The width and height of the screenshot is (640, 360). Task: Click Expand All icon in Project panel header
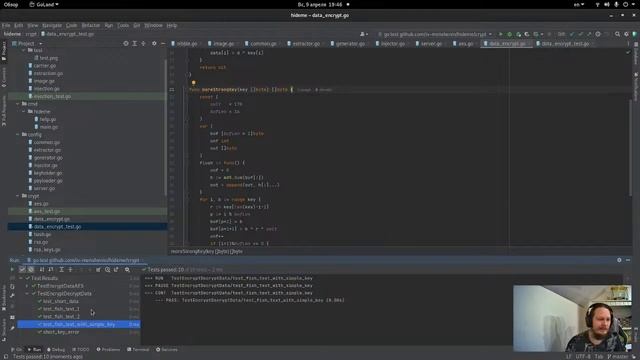click(134, 43)
